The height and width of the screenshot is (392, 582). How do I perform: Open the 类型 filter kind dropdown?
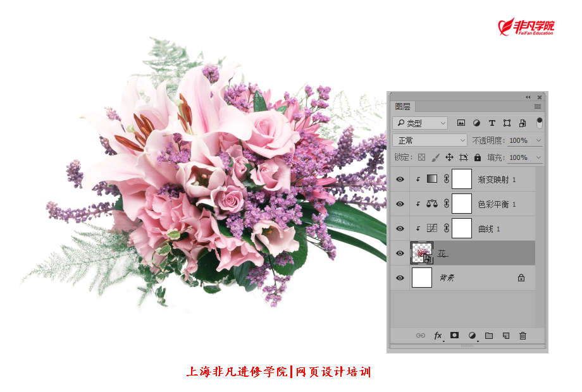pos(420,123)
